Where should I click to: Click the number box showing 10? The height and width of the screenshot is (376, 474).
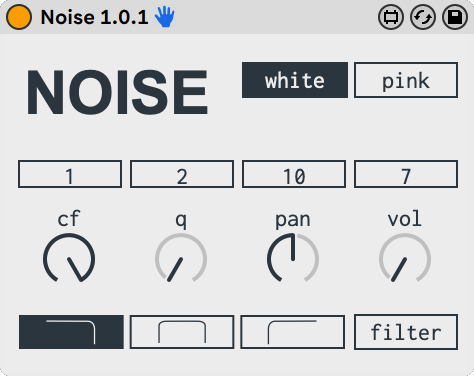click(294, 174)
